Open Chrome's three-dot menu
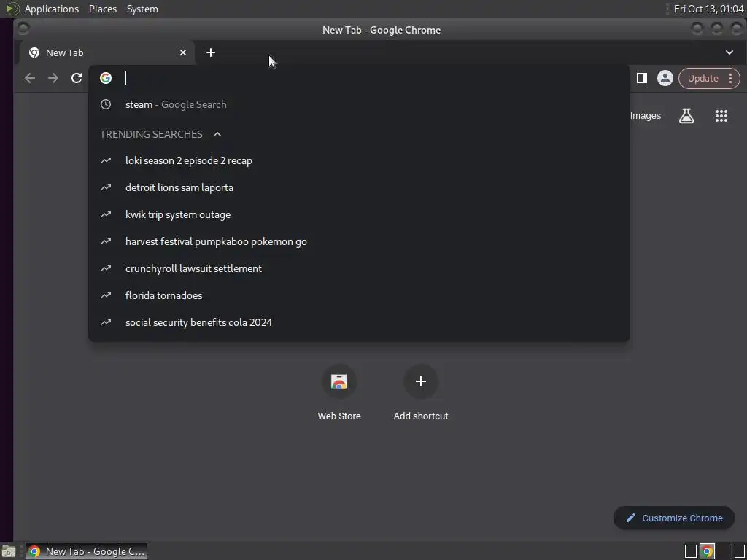 point(730,79)
